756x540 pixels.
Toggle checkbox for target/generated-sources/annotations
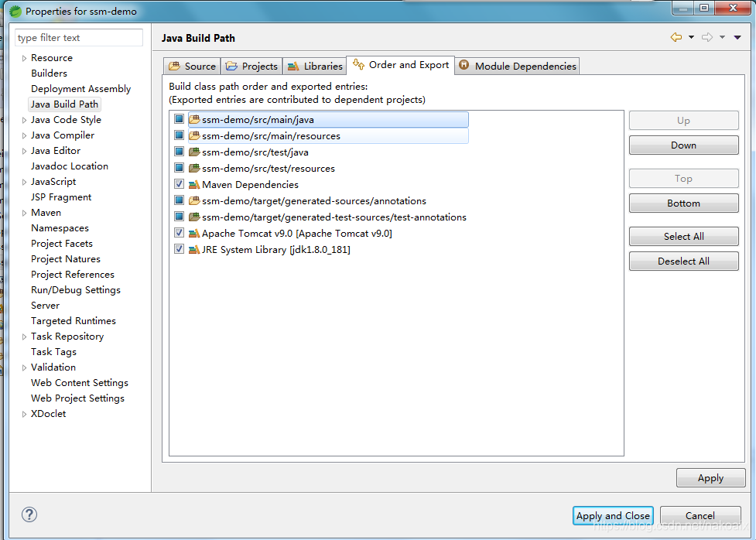(179, 200)
